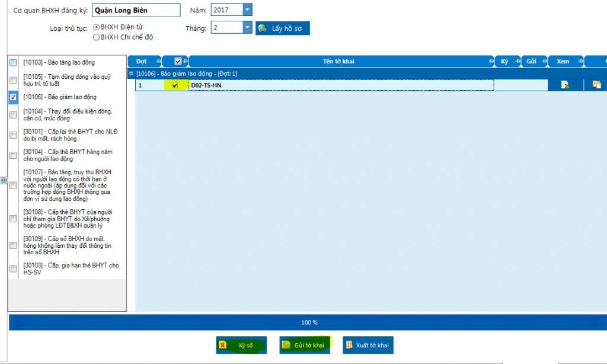Image resolution: width=607 pixels, height=364 pixels.
Task: Click the Ký số button
Action: coord(241,345)
